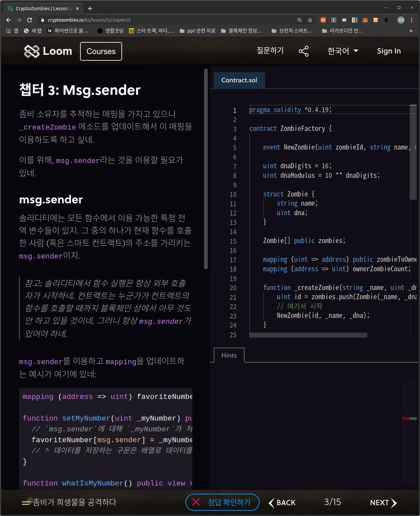420x516 pixels.
Task: Open the chapter list hamburger menu icon
Action: [26, 503]
